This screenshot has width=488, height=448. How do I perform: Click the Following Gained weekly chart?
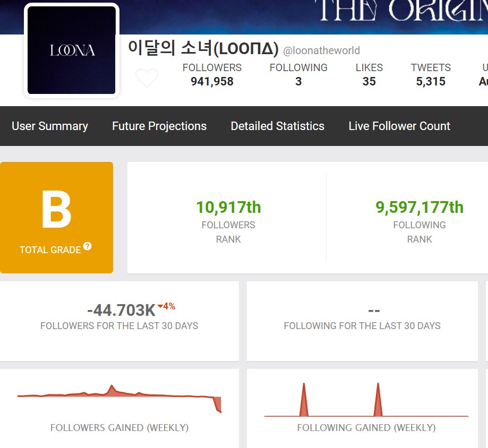[366, 400]
